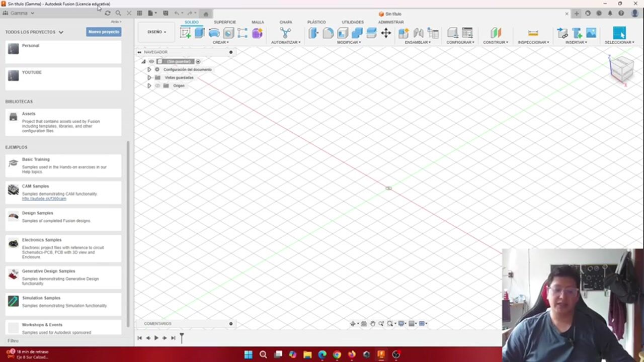Expand the Vistas guardadas tree node
This screenshot has width=644, height=362.
[x=149, y=77]
